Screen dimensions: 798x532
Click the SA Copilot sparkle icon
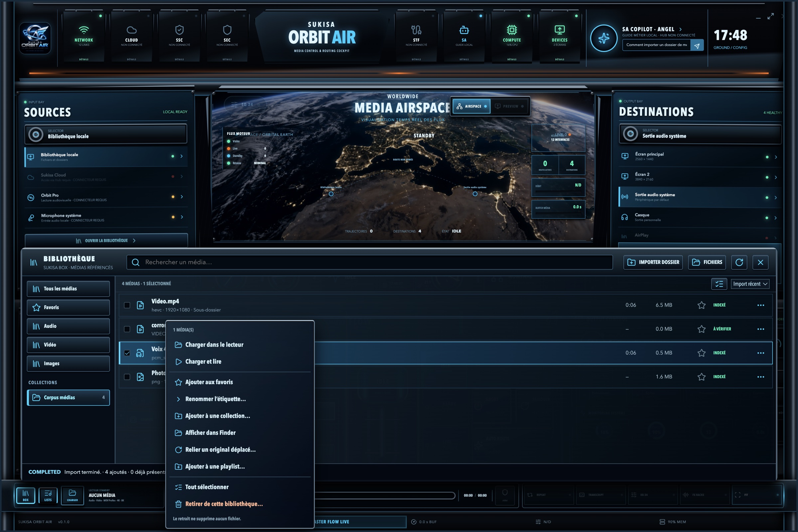[603, 38]
